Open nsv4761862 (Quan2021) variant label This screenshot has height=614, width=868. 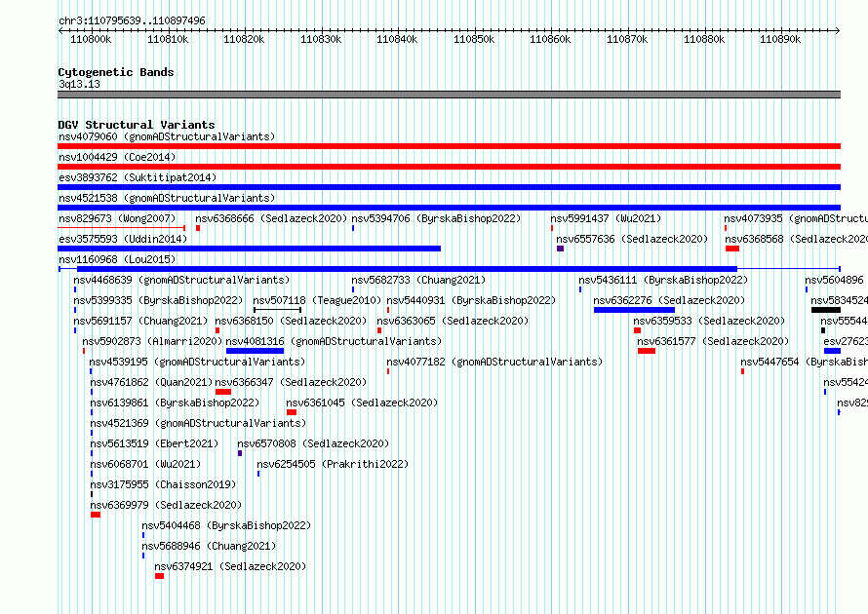pos(151,382)
